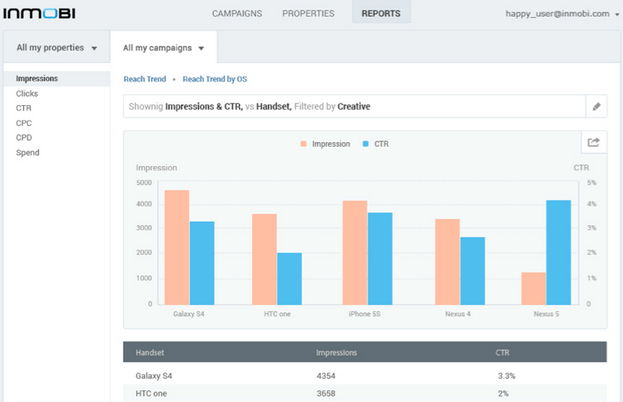Open the PROPERTIES menu
Viewport: 623px width, 402px height.
tap(308, 14)
